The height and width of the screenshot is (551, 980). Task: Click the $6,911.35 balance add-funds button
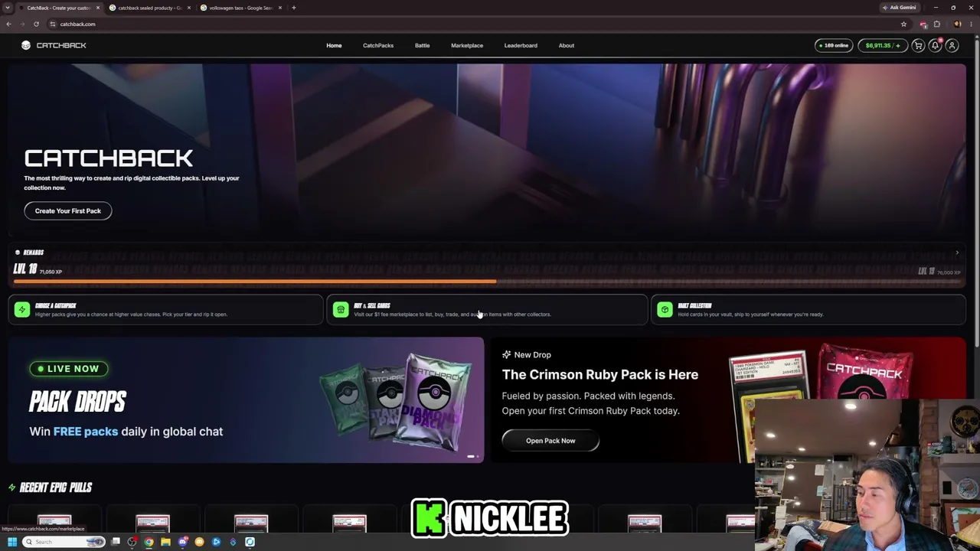click(x=882, y=45)
